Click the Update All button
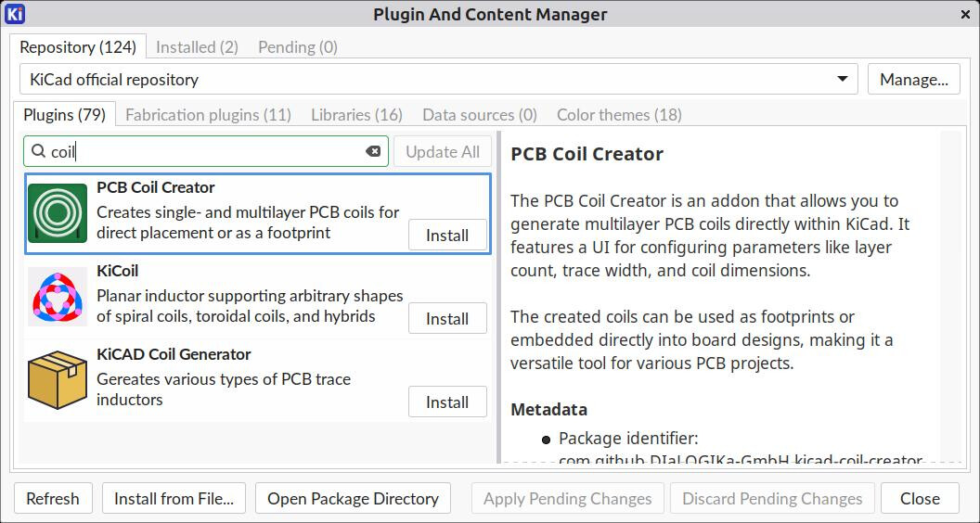 443,152
